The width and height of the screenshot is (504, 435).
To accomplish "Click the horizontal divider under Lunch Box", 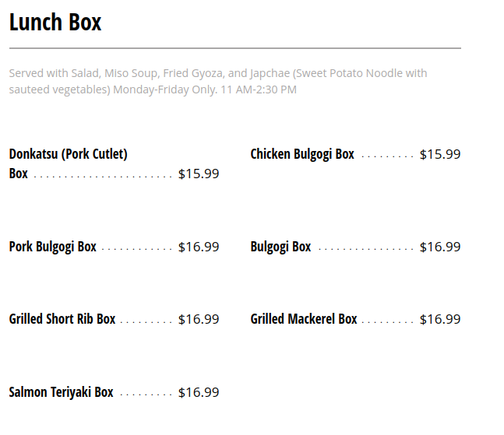I will (234, 48).
